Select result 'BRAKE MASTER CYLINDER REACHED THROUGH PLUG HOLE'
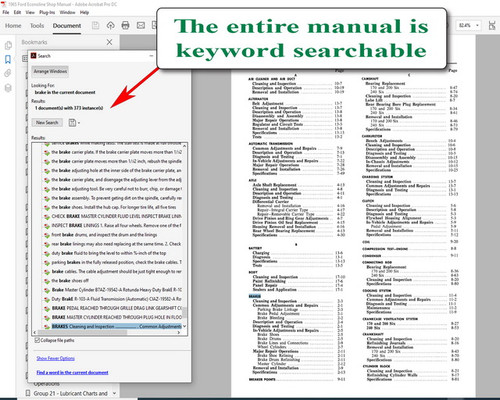 click(116, 317)
